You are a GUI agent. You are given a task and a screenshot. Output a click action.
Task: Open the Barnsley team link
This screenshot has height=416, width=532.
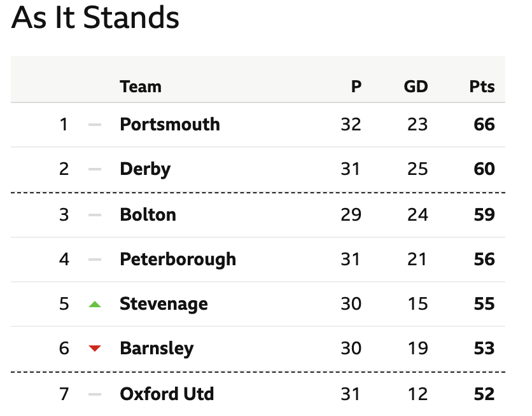point(157,349)
